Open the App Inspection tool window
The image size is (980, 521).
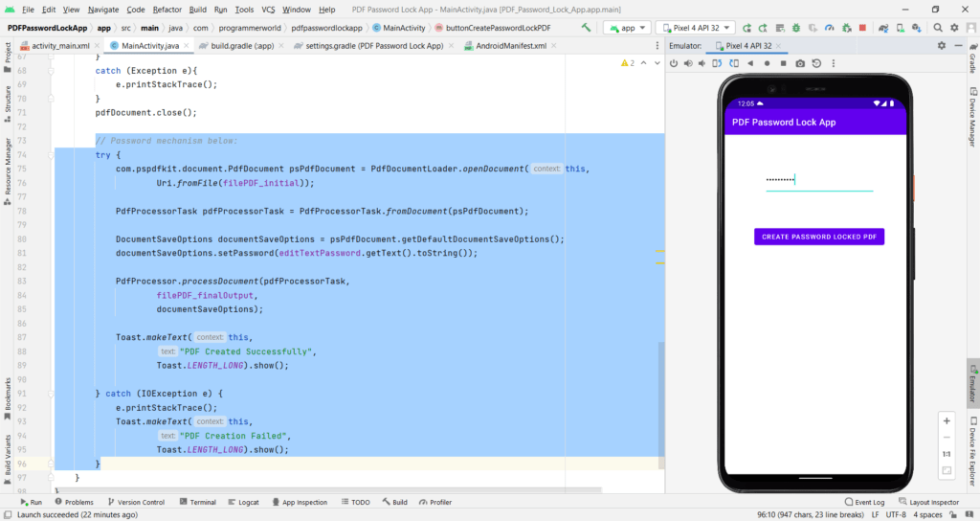300,502
